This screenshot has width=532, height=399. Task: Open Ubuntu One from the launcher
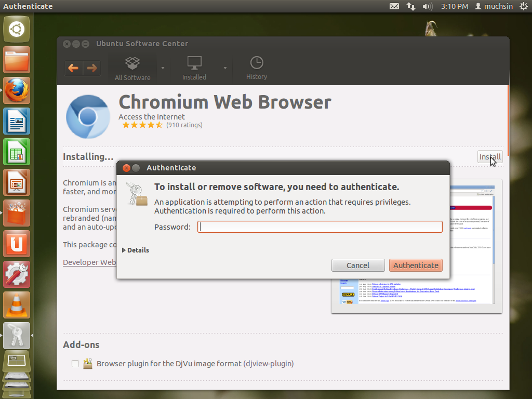coord(17,244)
